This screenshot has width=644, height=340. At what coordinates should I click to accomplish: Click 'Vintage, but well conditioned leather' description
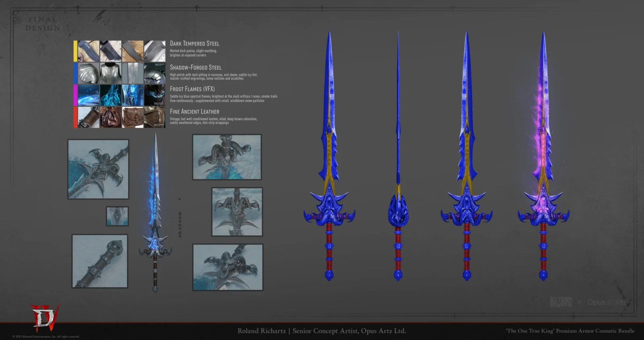click(213, 121)
